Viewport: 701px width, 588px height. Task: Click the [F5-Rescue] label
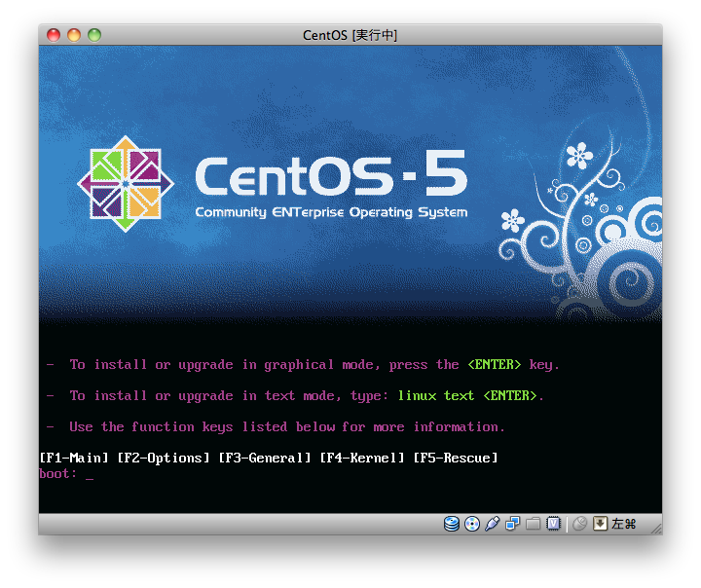click(456, 458)
